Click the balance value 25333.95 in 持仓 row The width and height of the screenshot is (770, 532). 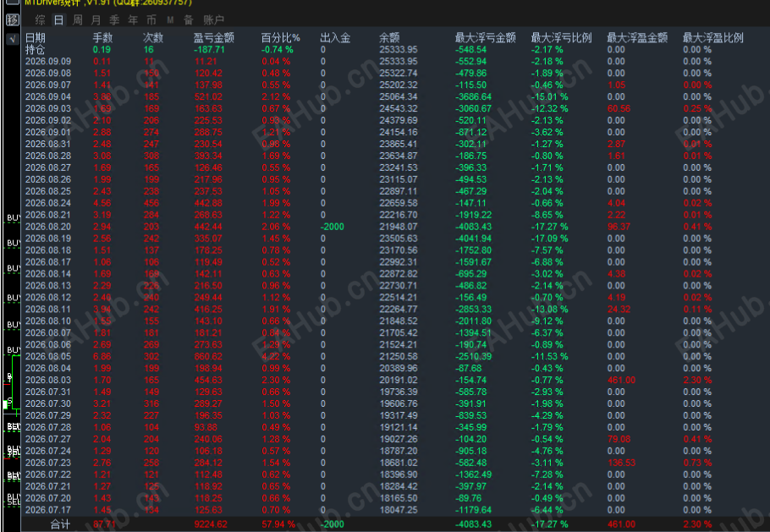[x=399, y=50]
